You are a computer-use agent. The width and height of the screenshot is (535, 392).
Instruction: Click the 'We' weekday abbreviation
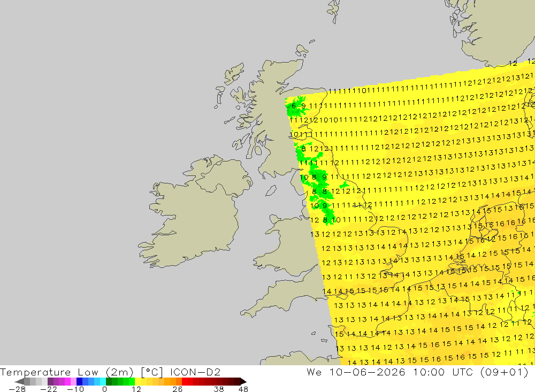pos(314,372)
